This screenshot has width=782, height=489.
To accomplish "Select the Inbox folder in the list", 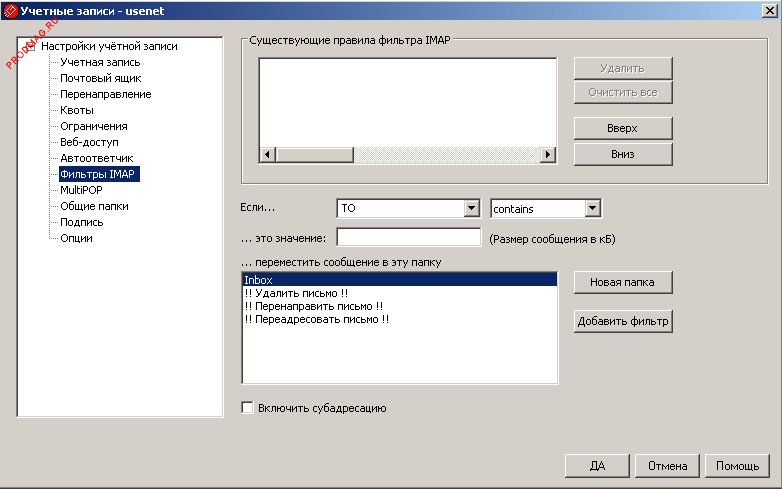I will pyautogui.click(x=398, y=280).
